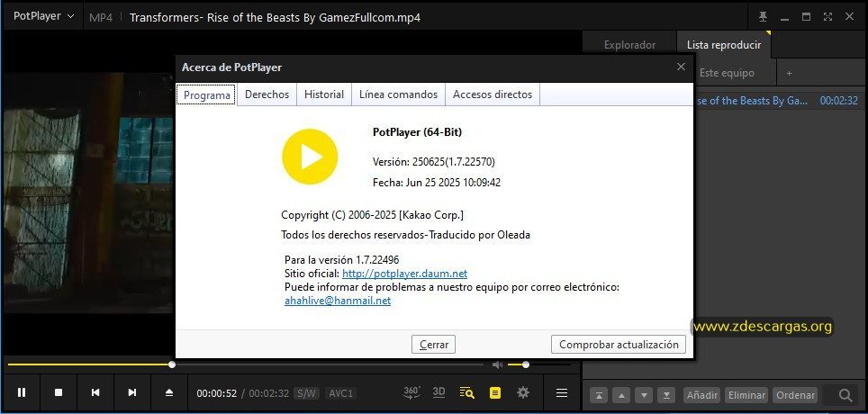Skip to the next track
The width and height of the screenshot is (868, 414).
point(131,392)
